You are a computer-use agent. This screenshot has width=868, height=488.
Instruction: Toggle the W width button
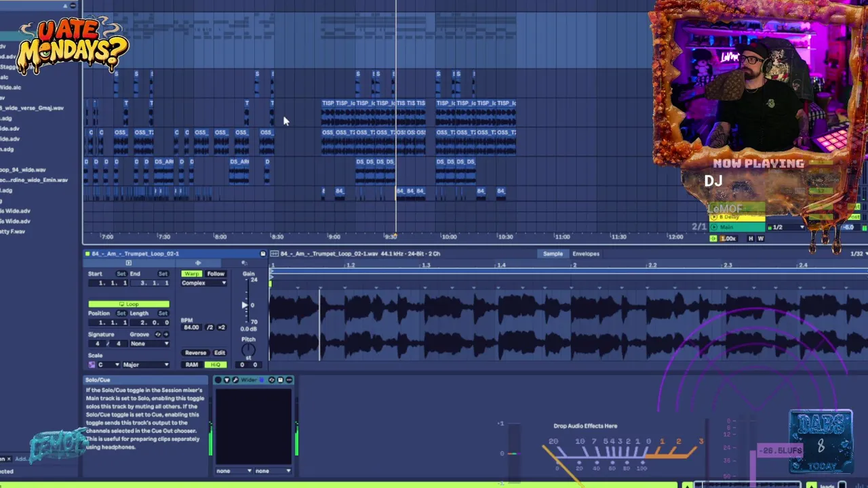tap(761, 239)
